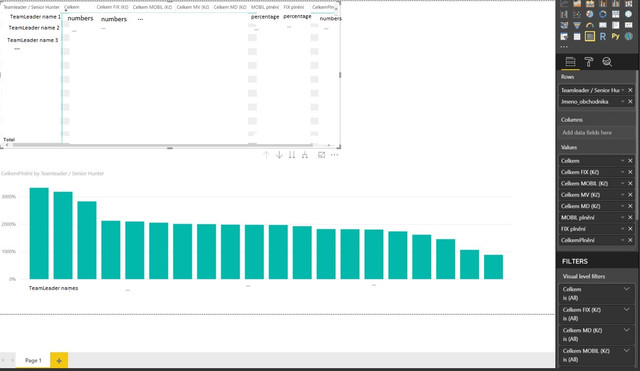Select the Funnel chart visualization

(x=577, y=25)
